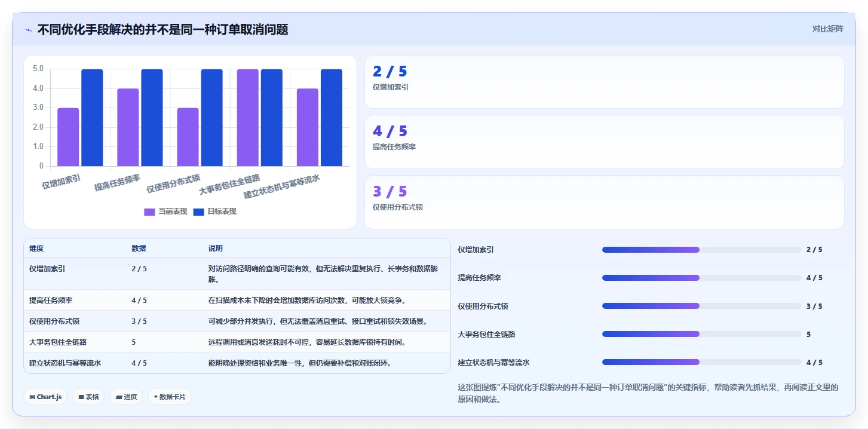Click the 说明 table column header
This screenshot has width=868, height=429.
click(216, 249)
